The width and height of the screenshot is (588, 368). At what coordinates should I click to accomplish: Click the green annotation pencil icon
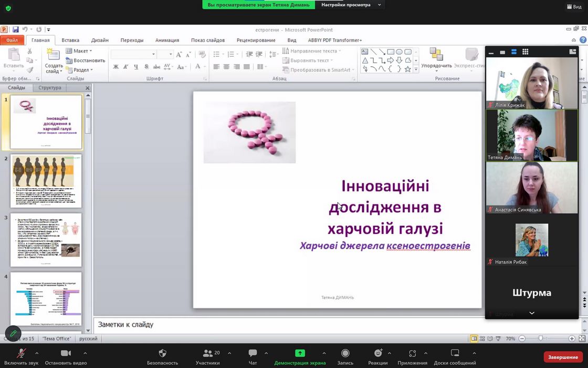coord(13,333)
